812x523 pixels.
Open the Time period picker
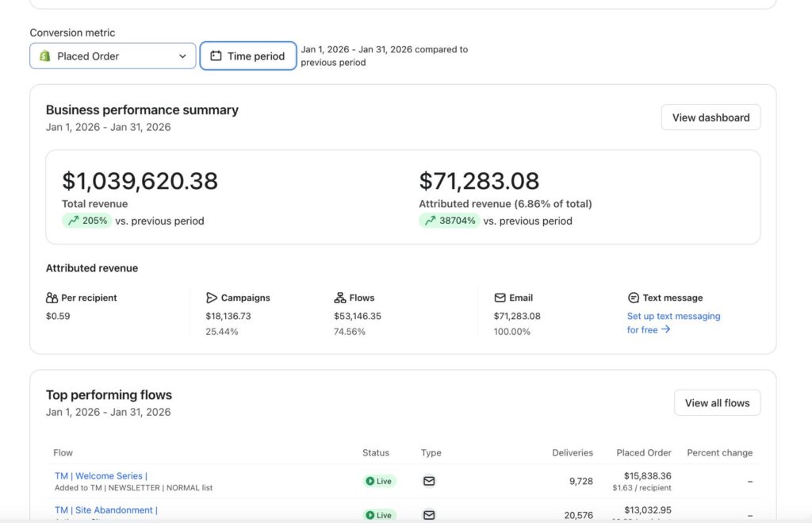[248, 56]
